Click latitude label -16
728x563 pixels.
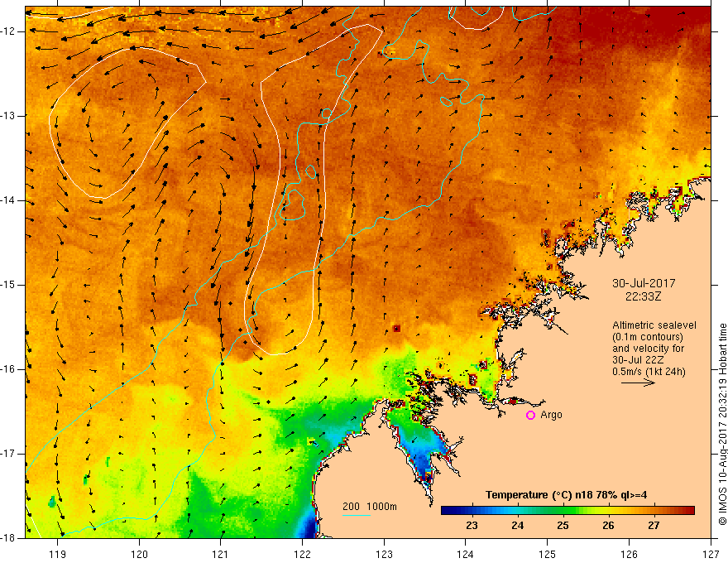[x=8, y=369]
